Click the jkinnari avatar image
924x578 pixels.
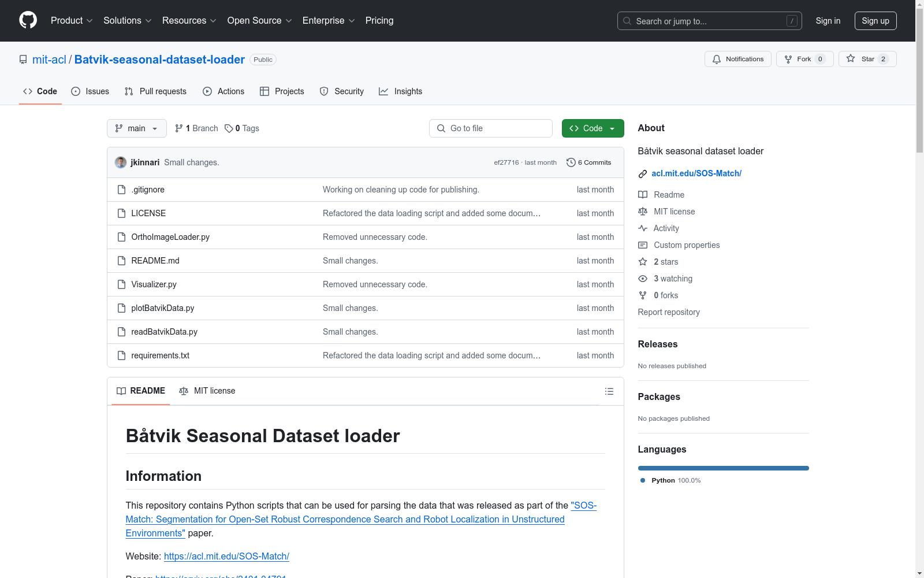121,162
